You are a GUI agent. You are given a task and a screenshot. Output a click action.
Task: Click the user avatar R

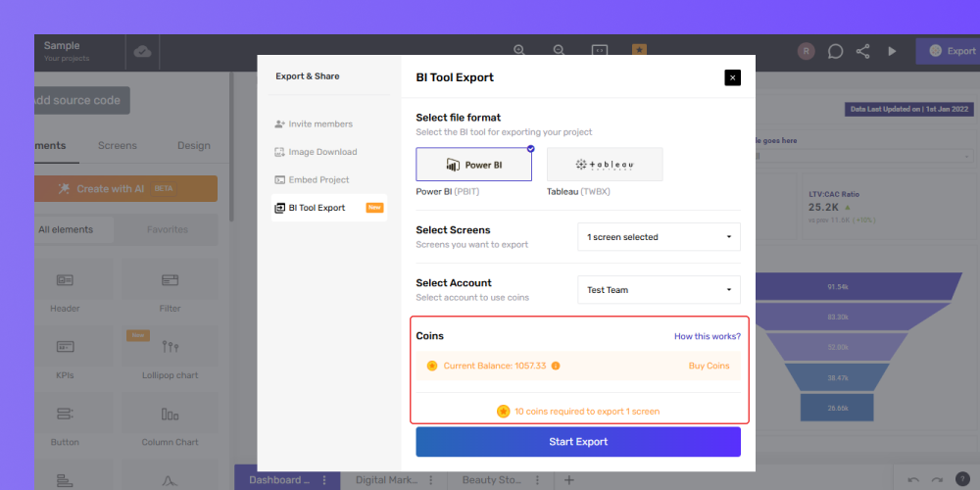click(x=806, y=51)
